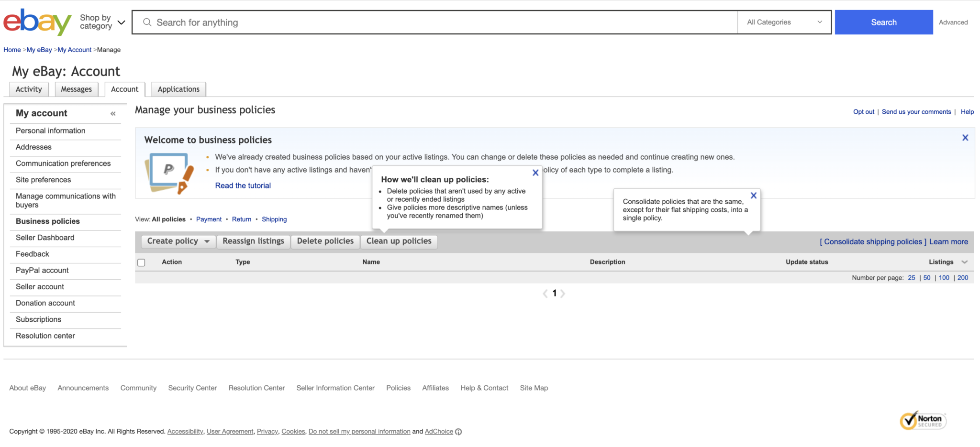Go to next page arrow
The image size is (980, 447).
563,294
